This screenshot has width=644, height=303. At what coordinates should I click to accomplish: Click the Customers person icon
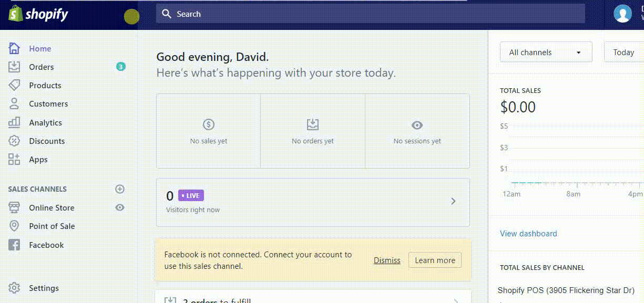[x=14, y=103]
